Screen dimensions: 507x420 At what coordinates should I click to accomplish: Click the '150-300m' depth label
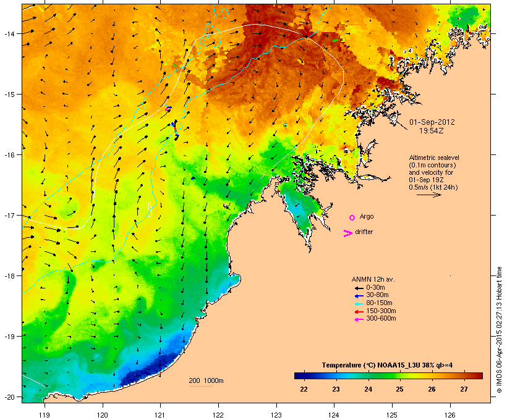(381, 311)
